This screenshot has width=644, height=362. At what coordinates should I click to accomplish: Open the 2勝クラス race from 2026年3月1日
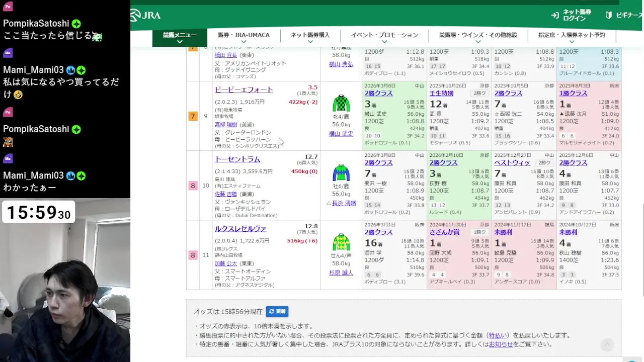[378, 232]
